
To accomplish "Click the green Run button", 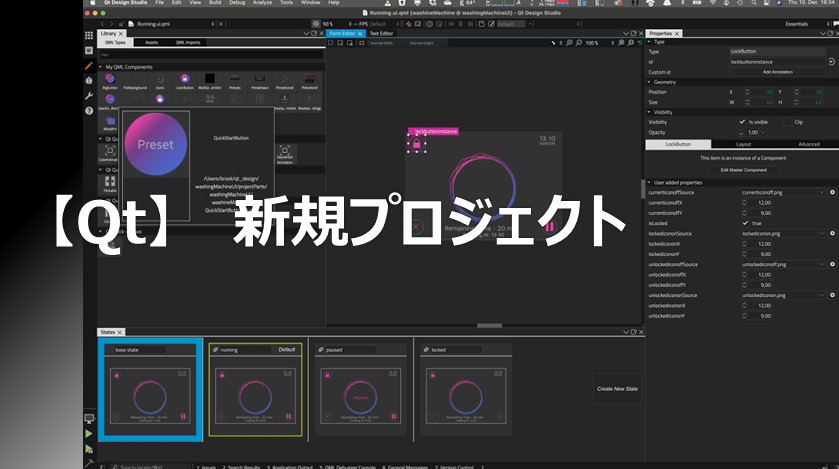I will coord(89,434).
